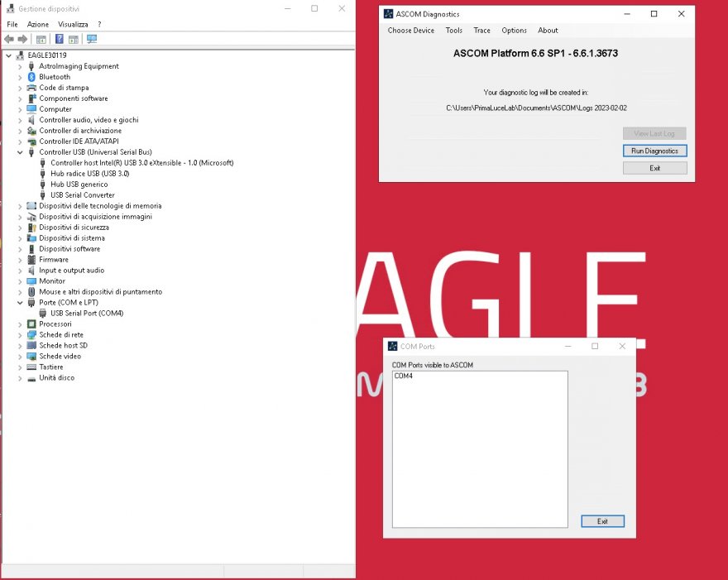Viewport: 728px width, 580px height.
Task: Select the Monitor category icon
Action: click(x=31, y=281)
